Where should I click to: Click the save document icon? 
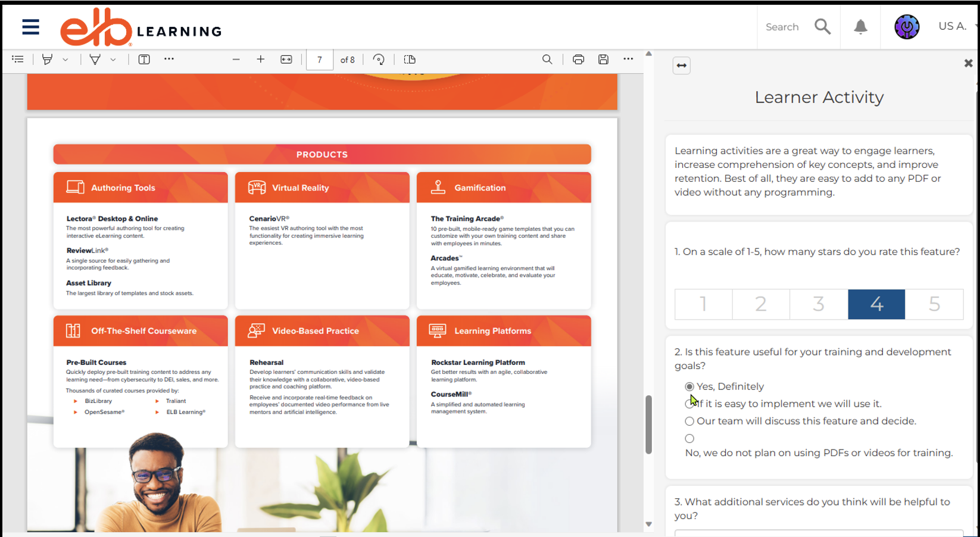point(603,59)
